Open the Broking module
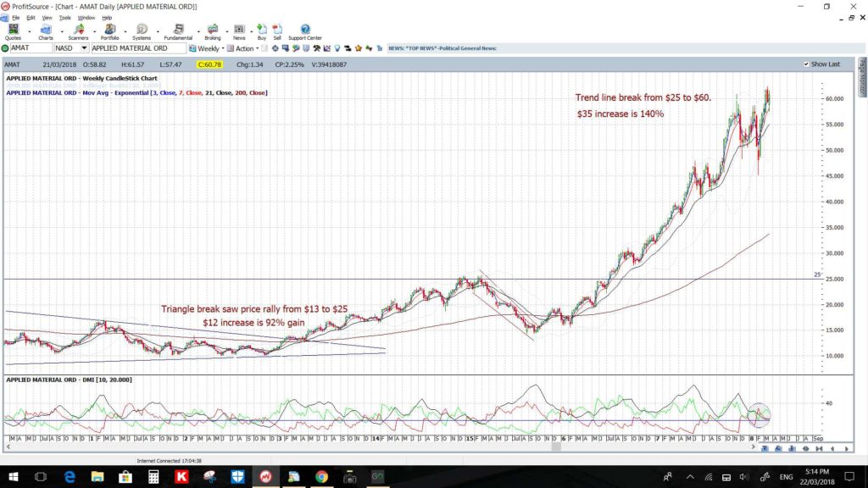868x488 pixels. [x=213, y=31]
